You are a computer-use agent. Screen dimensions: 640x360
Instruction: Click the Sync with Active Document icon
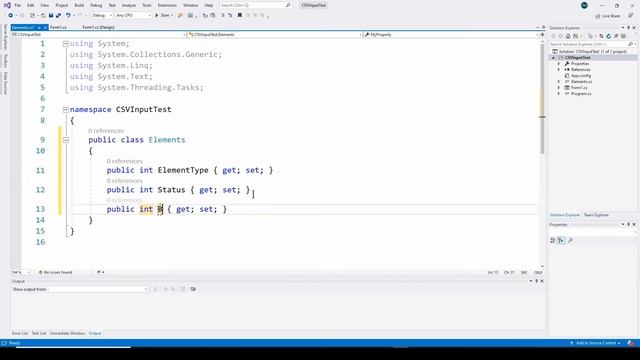pos(601,36)
